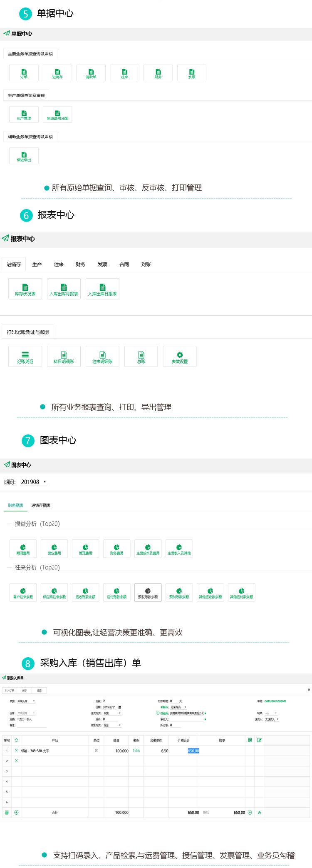The height and width of the screenshot is (868, 312).
Task: Open the 客户往来余额 chart
Action: 23,592
